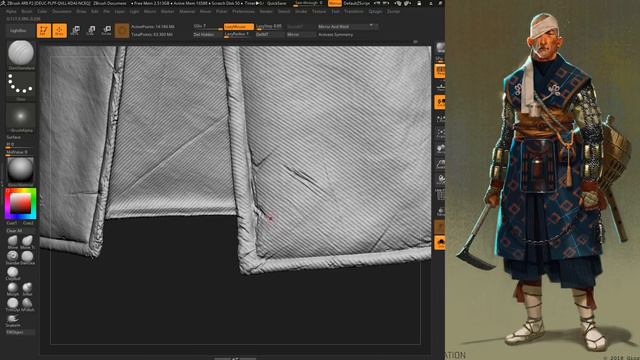The image size is (640, 360).
Task: Toggle the LazyMouse button
Action: click(239, 27)
